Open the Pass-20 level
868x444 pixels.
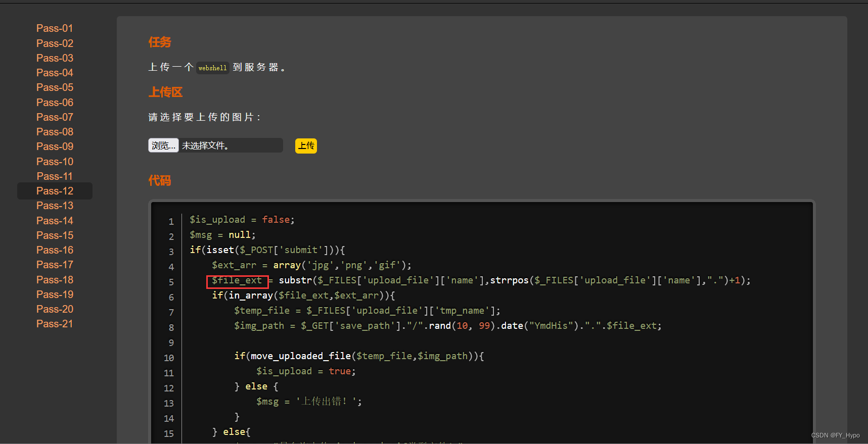[55, 309]
